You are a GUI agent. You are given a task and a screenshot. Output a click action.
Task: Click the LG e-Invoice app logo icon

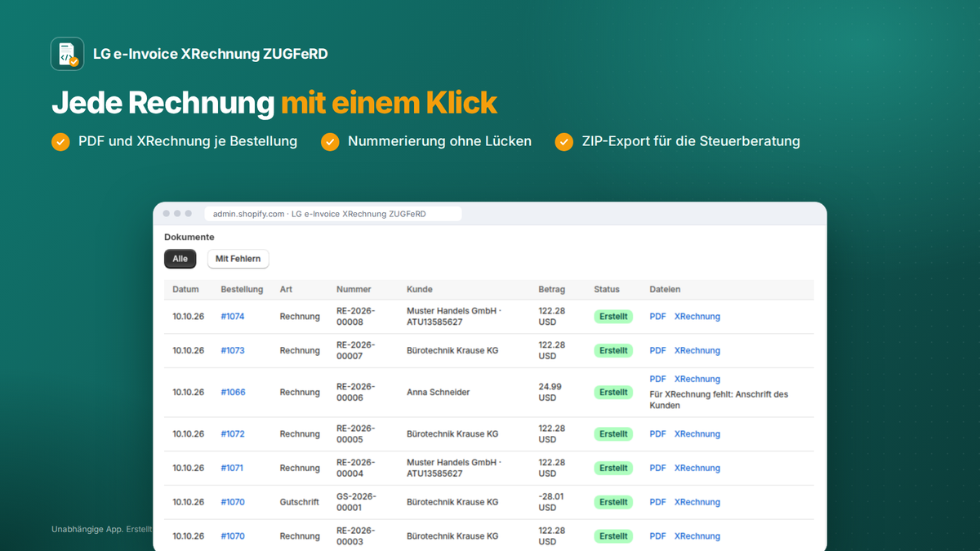(x=67, y=54)
